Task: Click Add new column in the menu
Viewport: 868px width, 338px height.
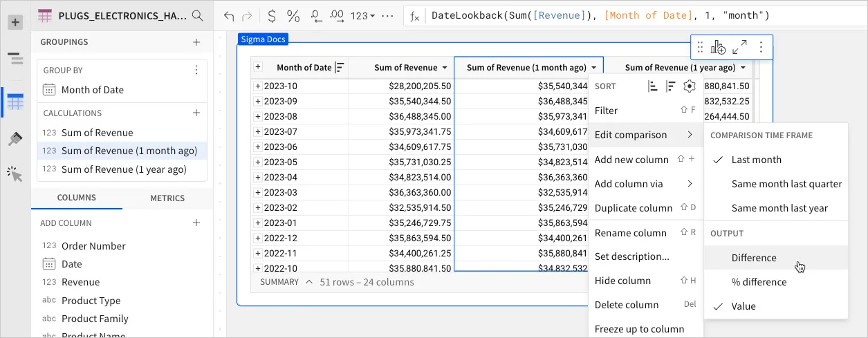Action: click(645, 160)
